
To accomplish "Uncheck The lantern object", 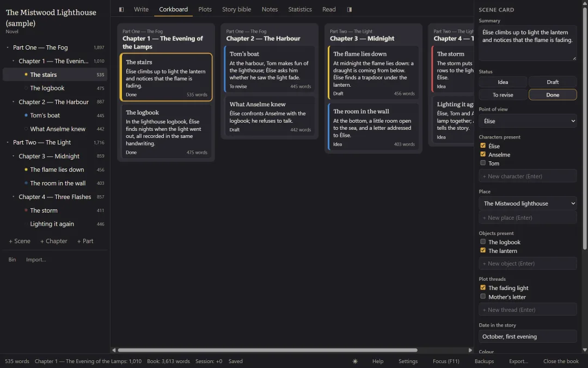I will click(x=483, y=250).
